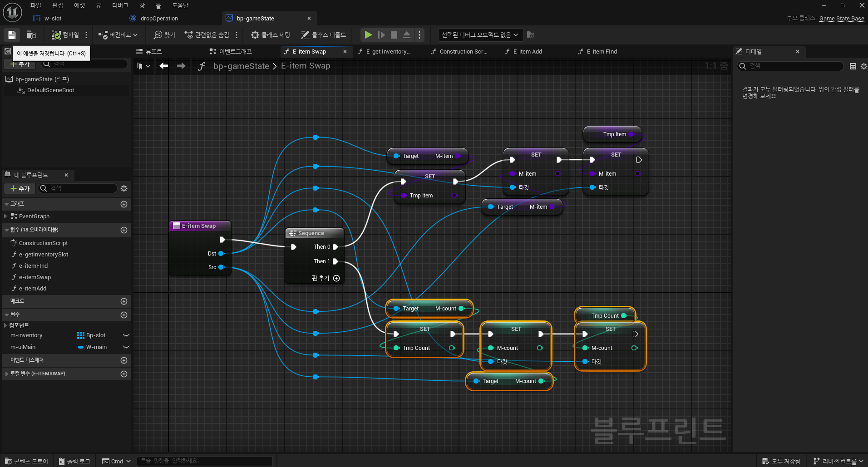
Task: Switch to the Viewport tab
Action: (x=149, y=52)
